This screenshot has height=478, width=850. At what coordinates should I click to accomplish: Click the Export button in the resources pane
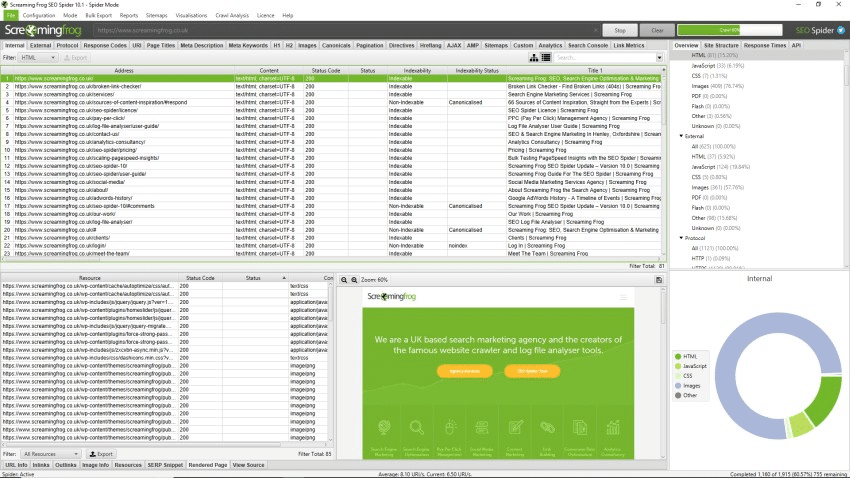(103, 454)
